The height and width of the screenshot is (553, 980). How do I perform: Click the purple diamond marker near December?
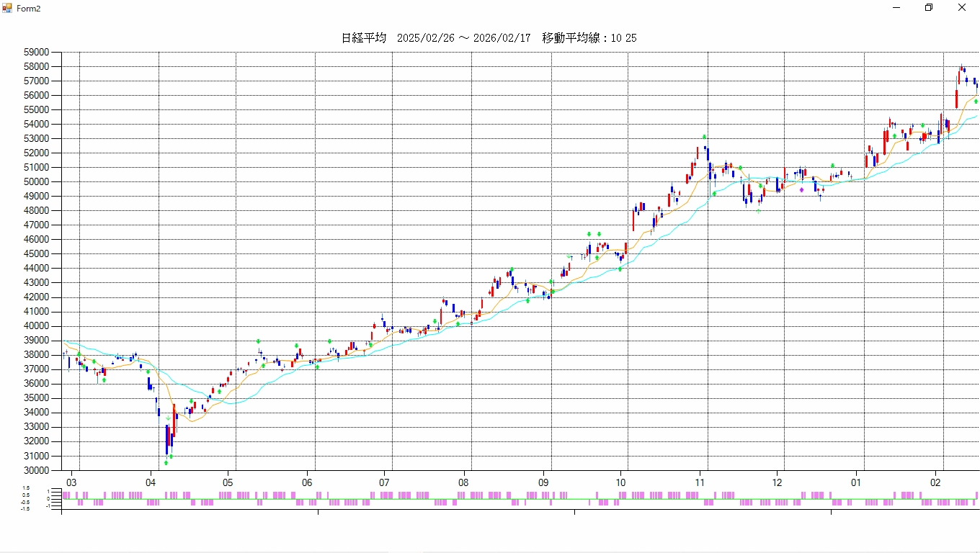tap(801, 190)
